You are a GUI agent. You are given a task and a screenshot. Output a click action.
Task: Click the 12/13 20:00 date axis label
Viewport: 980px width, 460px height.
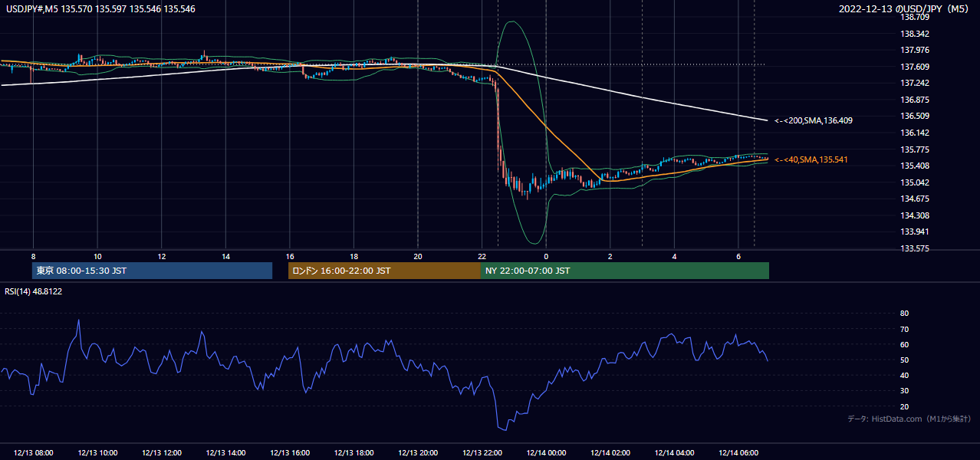(418, 453)
